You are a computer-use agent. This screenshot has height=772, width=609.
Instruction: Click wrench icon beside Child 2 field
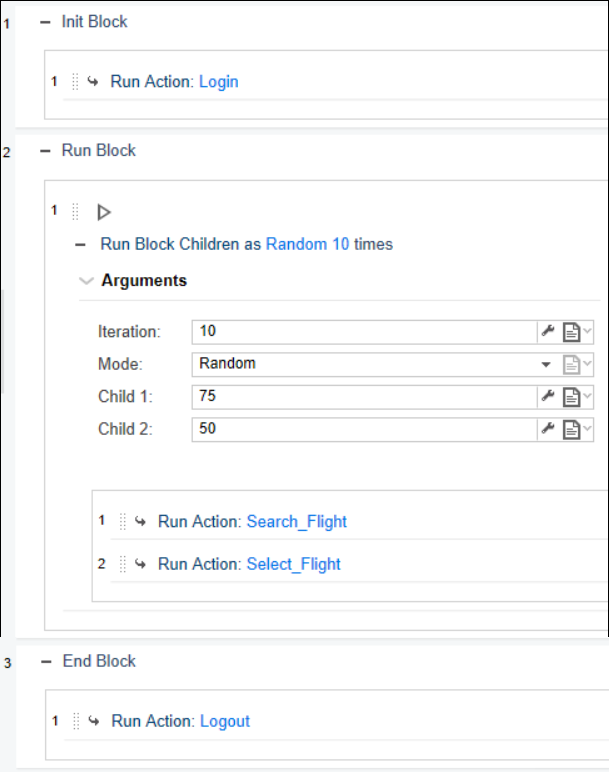[x=548, y=428]
